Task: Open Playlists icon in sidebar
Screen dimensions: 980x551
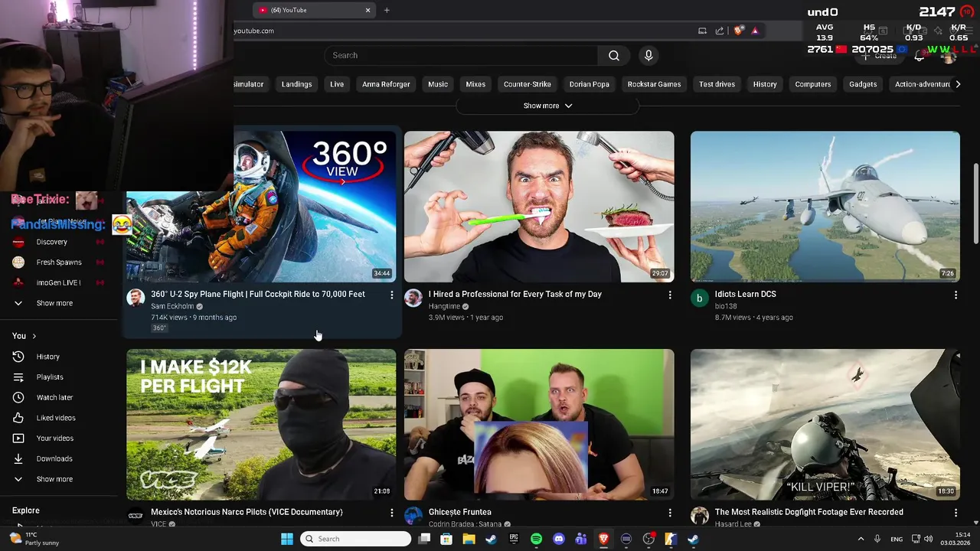Action: [x=18, y=377]
